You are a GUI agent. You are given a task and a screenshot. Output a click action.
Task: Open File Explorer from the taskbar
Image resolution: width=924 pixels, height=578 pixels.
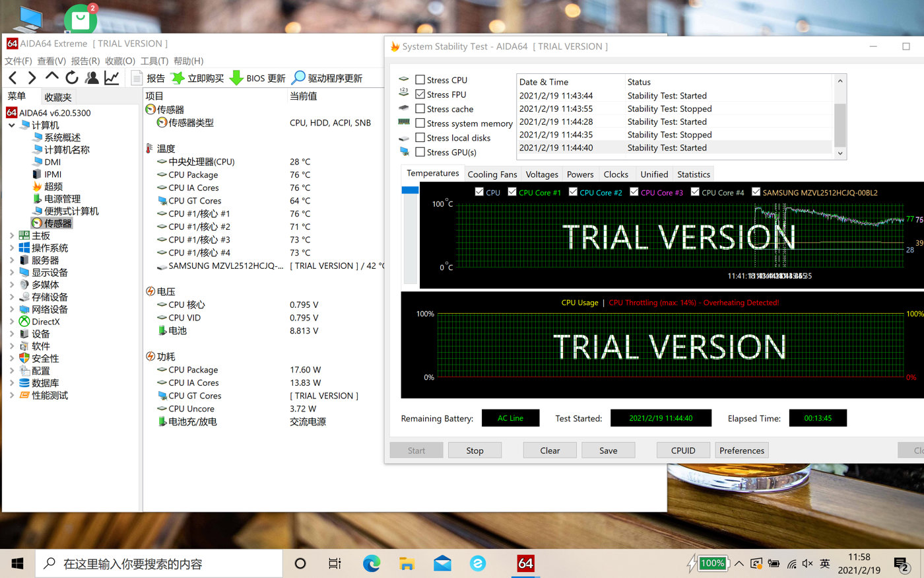point(407,563)
